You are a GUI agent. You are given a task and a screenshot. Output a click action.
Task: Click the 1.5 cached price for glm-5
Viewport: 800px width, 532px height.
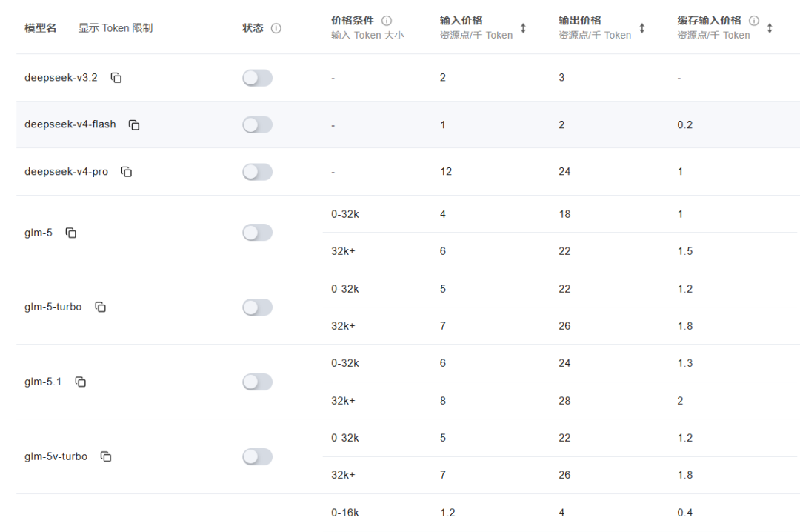[x=684, y=251]
